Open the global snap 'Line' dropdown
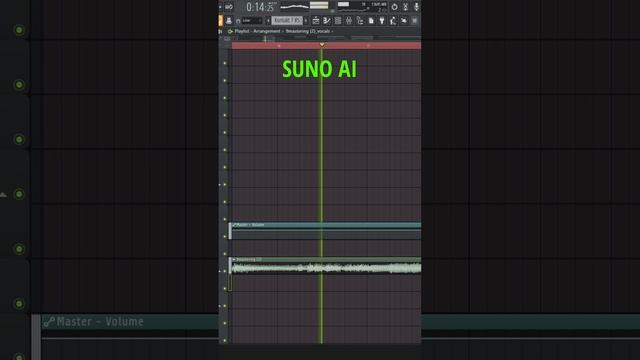The image size is (640, 360). point(251,20)
